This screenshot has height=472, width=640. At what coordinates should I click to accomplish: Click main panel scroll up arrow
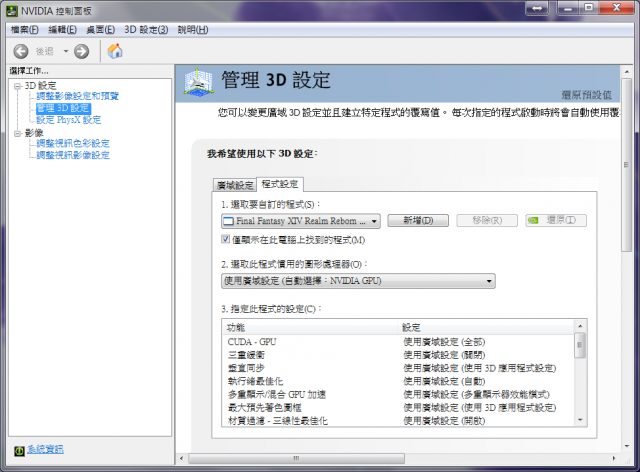pos(627,71)
